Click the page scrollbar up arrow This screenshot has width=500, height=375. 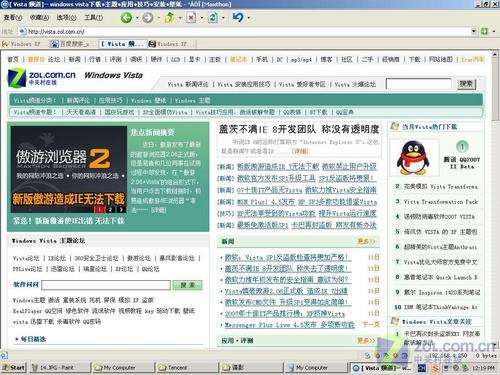tap(495, 54)
